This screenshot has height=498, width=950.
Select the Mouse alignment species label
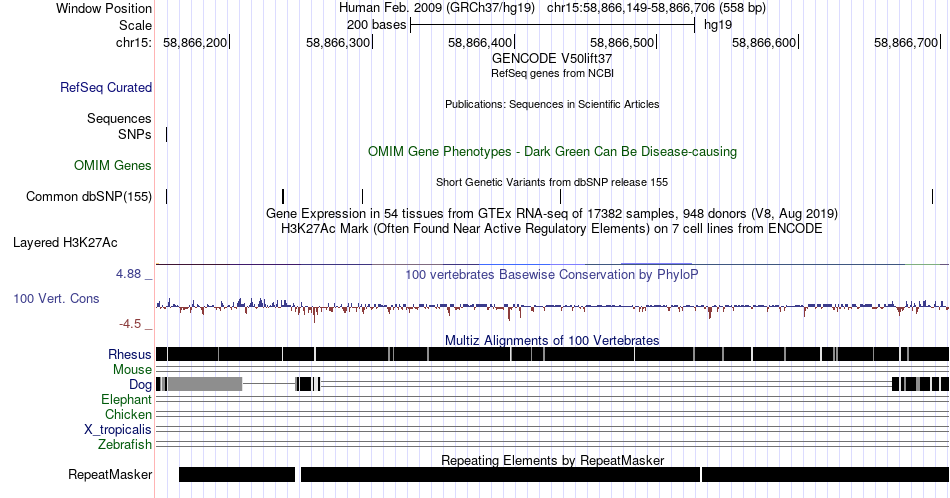[x=132, y=370]
